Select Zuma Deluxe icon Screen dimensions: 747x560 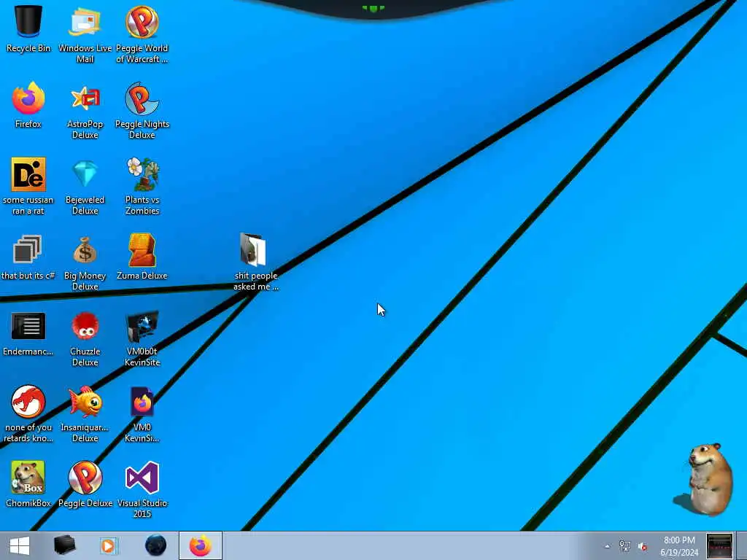coord(142,257)
